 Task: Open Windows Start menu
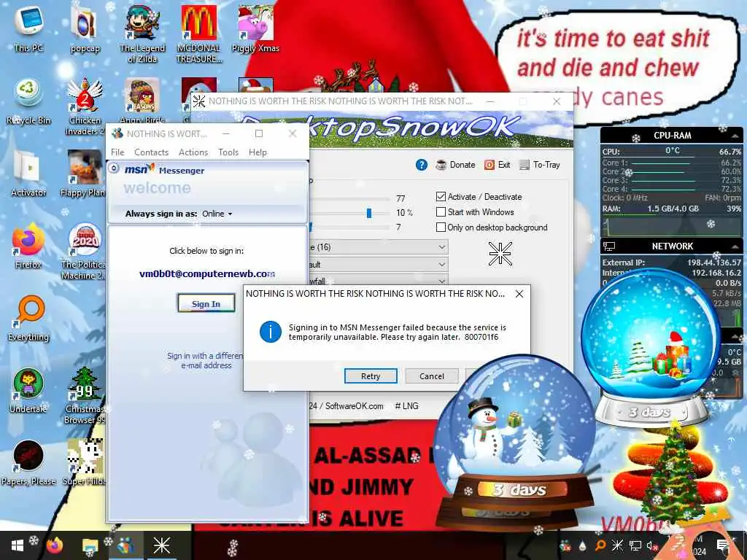18,545
